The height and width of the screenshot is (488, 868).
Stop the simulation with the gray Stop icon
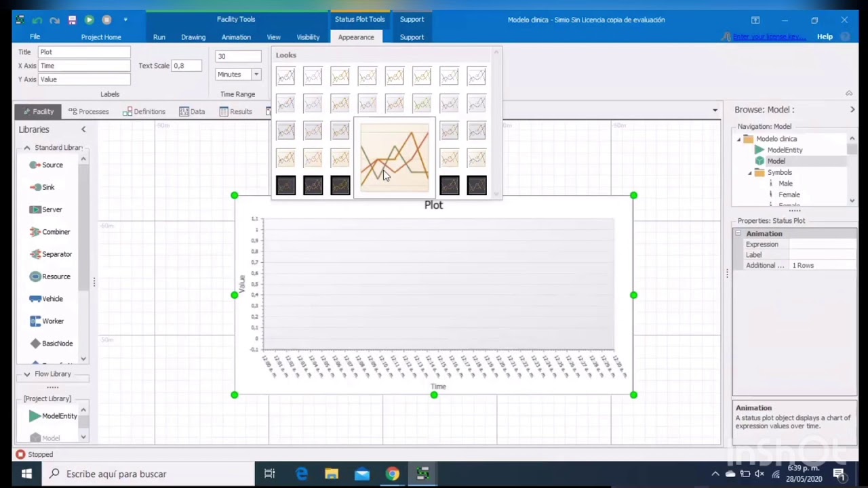tap(106, 20)
